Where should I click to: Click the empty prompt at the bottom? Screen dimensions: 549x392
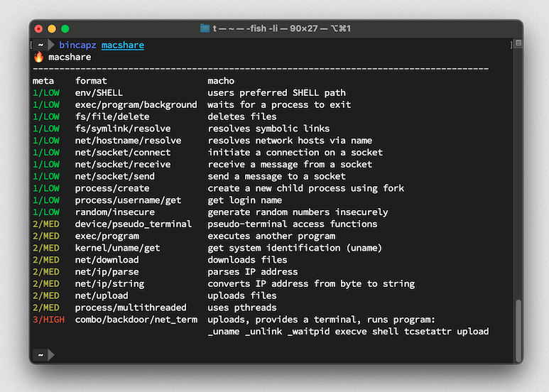[44, 355]
